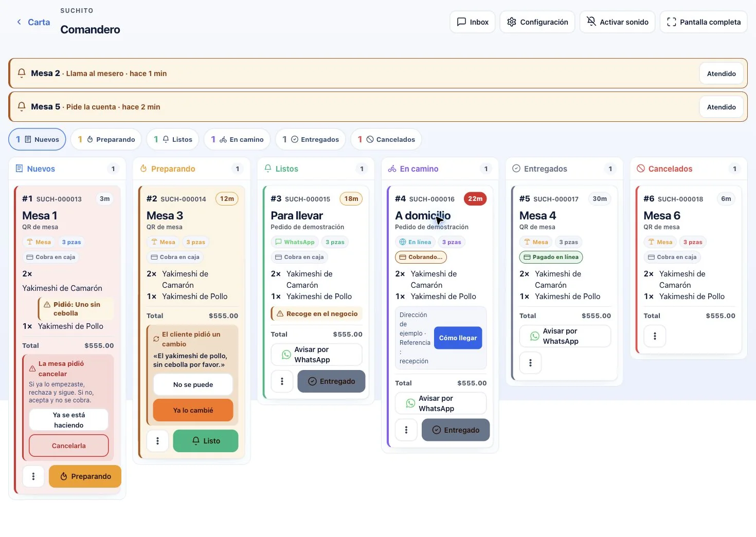This screenshot has width=756, height=537.
Task: Open the Inbox
Action: click(x=473, y=22)
